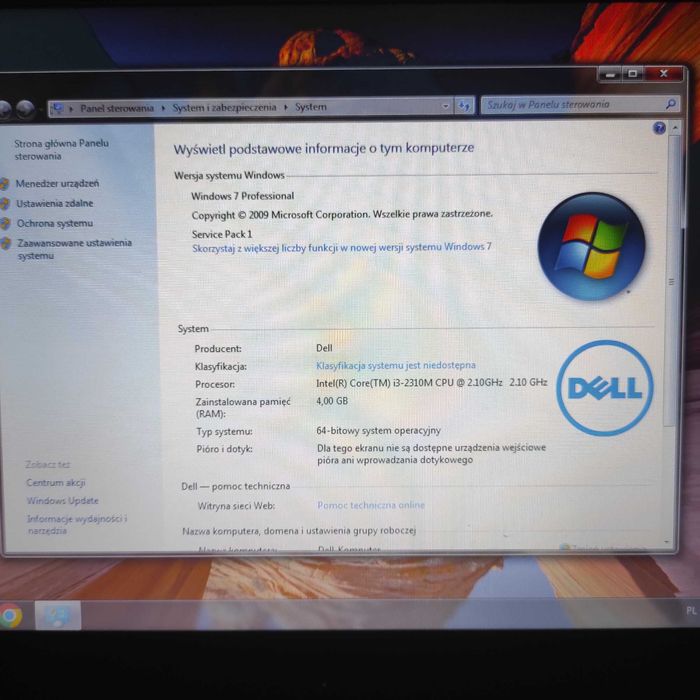Click the Control Panel taskbar button

pyautogui.click(x=58, y=615)
